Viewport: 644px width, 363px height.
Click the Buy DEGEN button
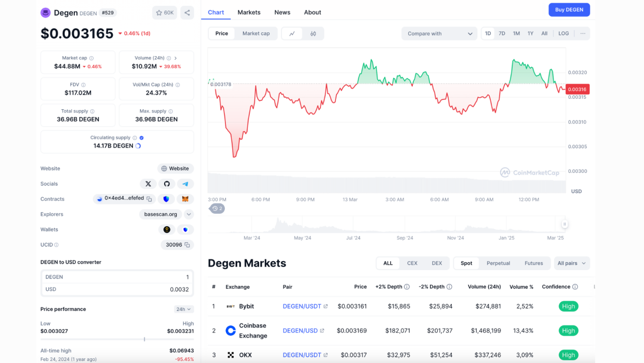569,10
